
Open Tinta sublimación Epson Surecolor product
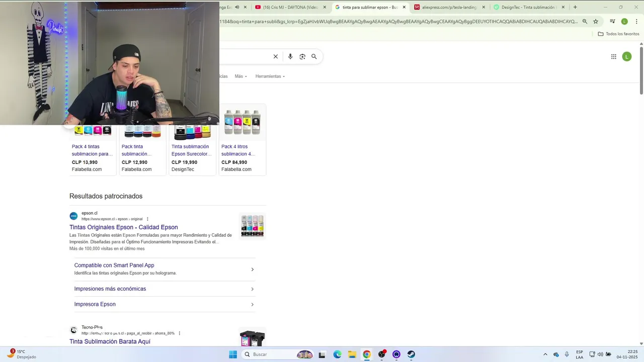(x=192, y=149)
